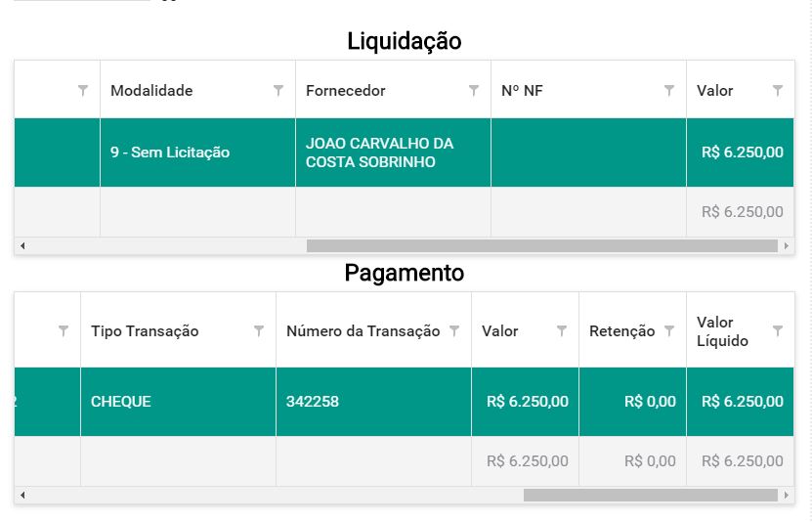Open filter for Modalidade column
Viewport: 812px width, 522px height.
click(278, 91)
